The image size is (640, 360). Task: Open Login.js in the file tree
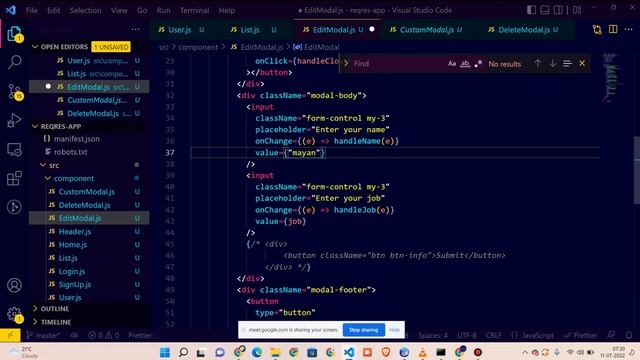tap(72, 271)
